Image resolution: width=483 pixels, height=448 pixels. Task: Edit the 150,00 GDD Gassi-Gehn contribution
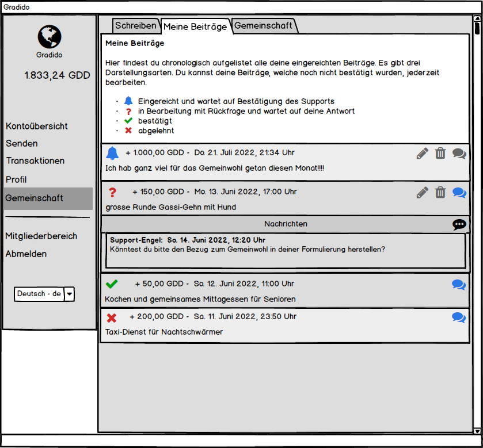pos(423,193)
